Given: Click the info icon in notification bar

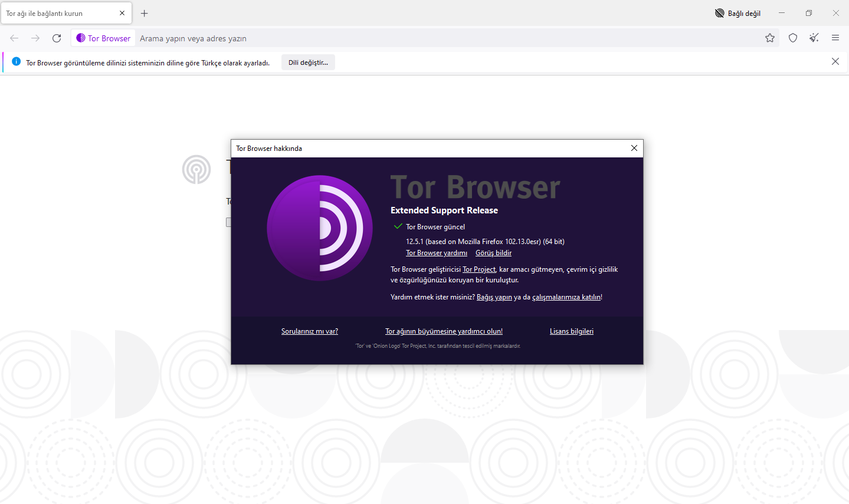Looking at the screenshot, I should pos(16,62).
